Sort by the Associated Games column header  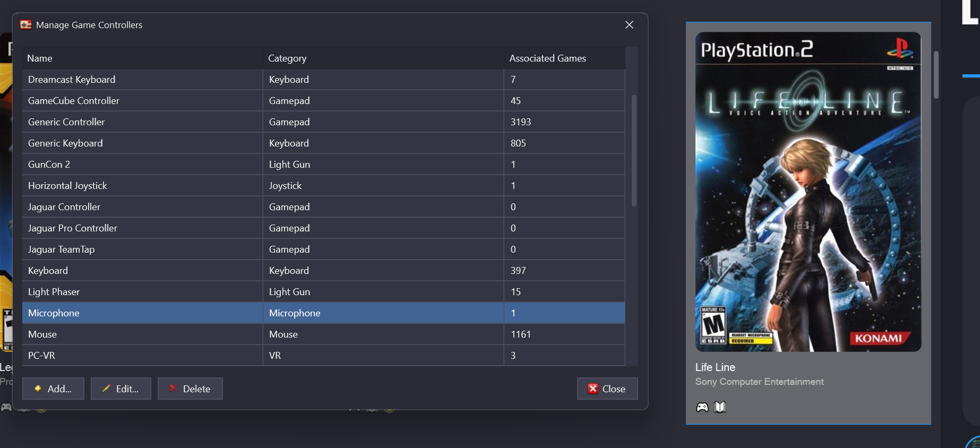point(564,58)
